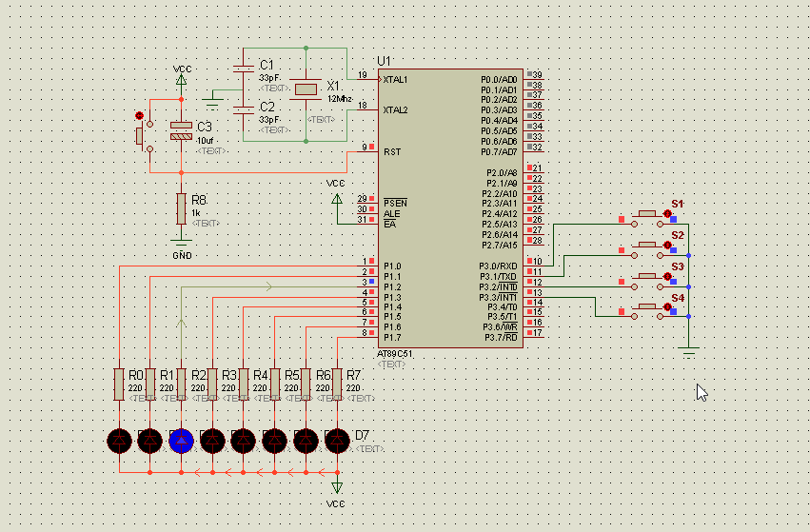Select resistor R7 body
The width and height of the screenshot is (810, 532).
tap(337, 384)
